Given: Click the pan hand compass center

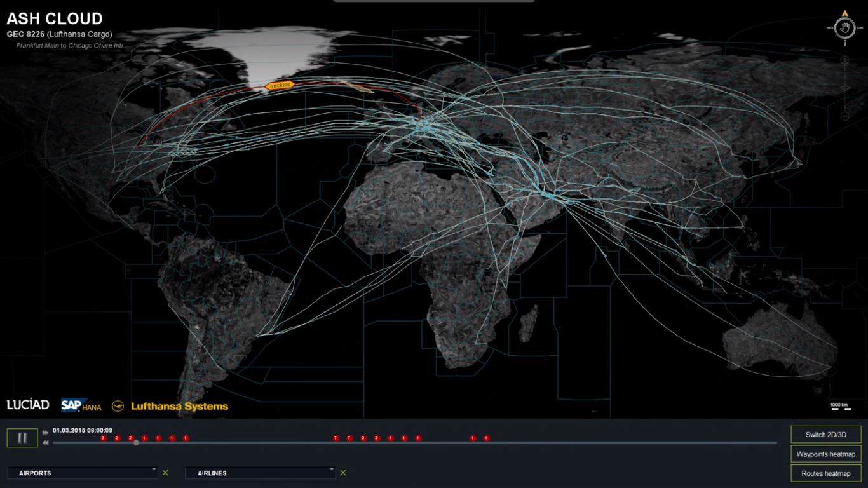Looking at the screenshot, I should point(844,28).
